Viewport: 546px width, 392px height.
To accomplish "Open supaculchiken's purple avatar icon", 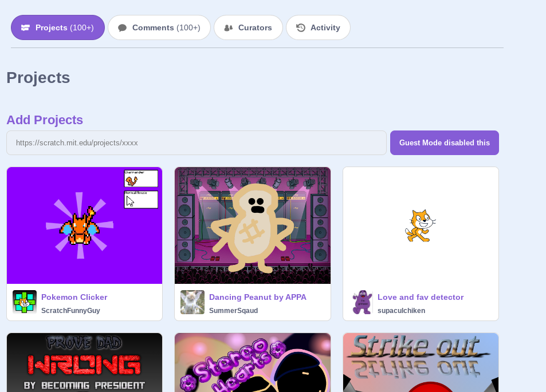I will pyautogui.click(x=362, y=302).
